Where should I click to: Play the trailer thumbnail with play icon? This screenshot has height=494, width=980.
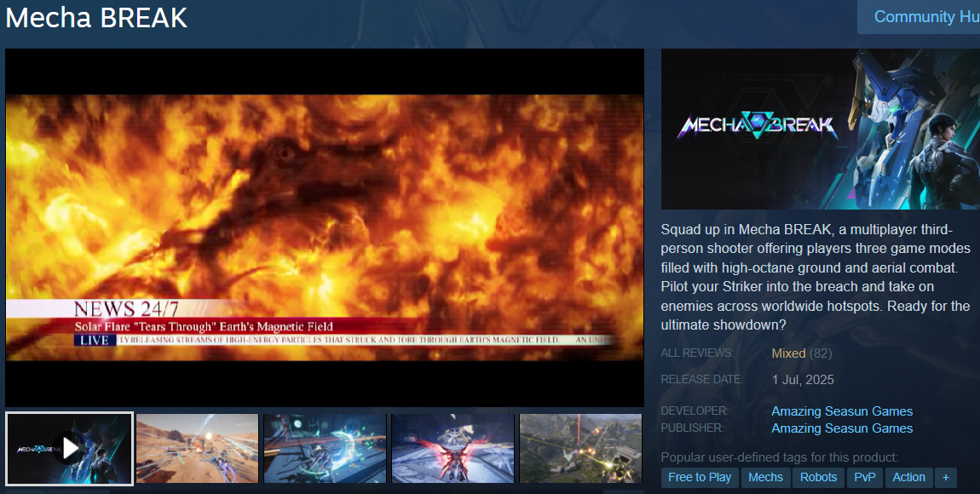point(69,448)
